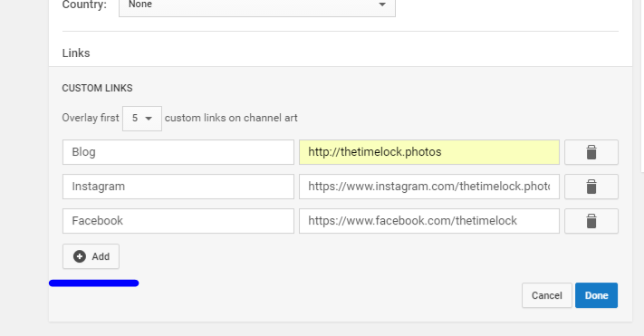
Task: Save with the Done button
Action: pos(596,295)
